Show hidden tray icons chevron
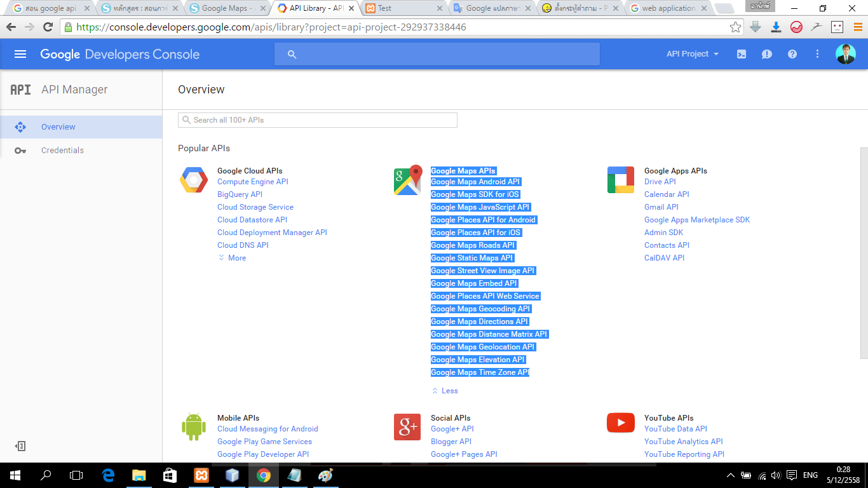This screenshot has width=868, height=488. coord(729,475)
